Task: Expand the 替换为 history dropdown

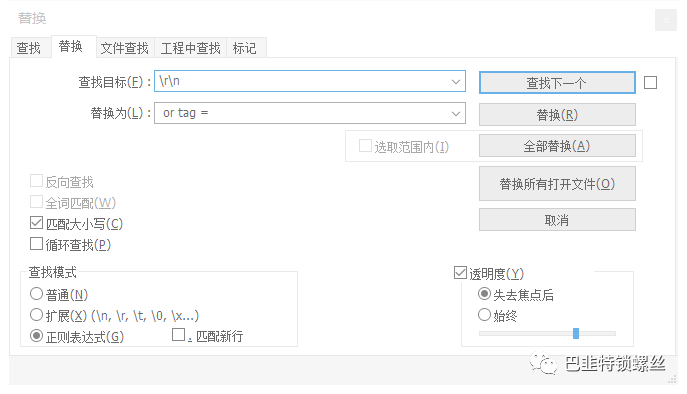Action: tap(456, 114)
